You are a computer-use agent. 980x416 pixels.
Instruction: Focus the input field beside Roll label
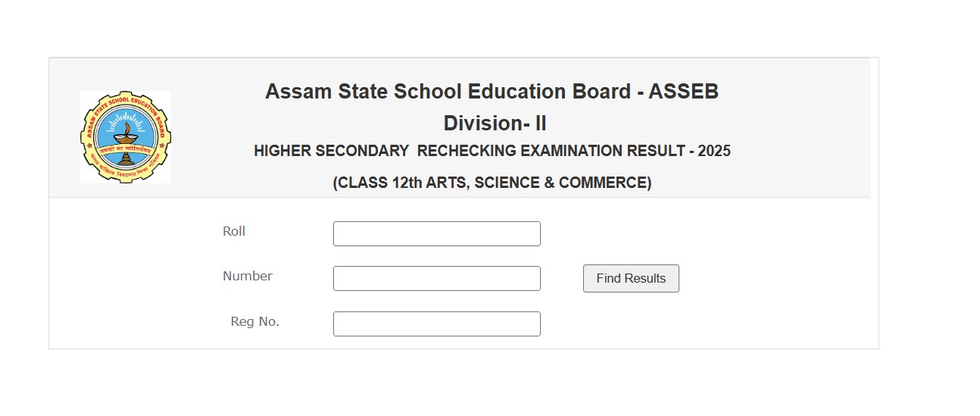(x=437, y=233)
